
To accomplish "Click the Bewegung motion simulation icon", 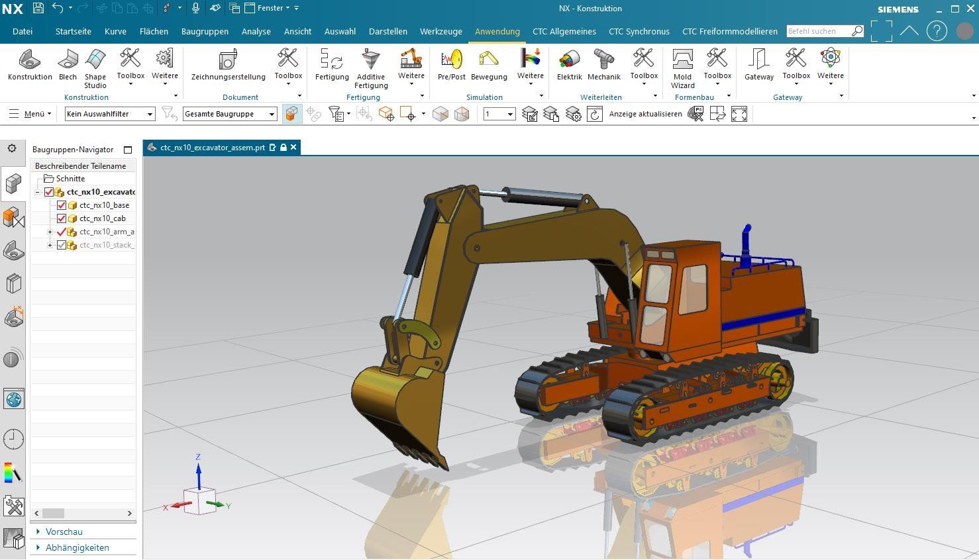I will [x=489, y=65].
